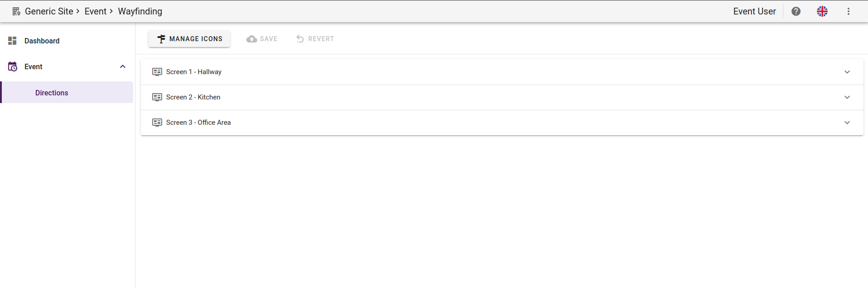Image resolution: width=868 pixels, height=288 pixels.
Task: Expand Screen 3 - Office Area with its chevron
Action: (847, 122)
